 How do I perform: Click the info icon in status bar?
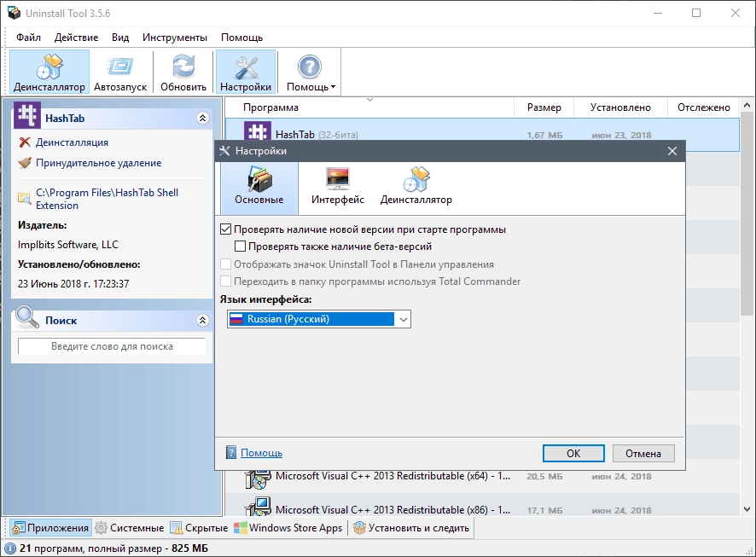coord(9,548)
